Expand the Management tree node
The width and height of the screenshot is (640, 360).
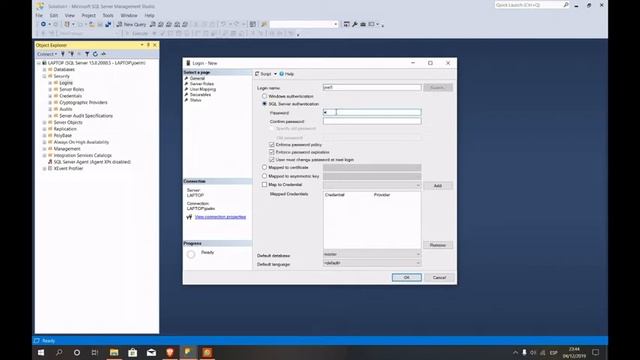pyautogui.click(x=44, y=149)
